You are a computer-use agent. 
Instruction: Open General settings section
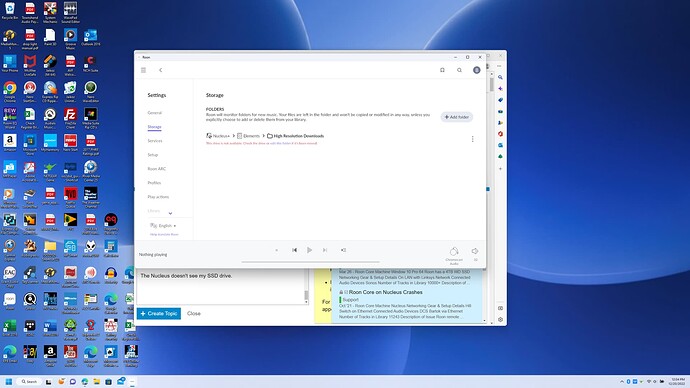(x=155, y=113)
